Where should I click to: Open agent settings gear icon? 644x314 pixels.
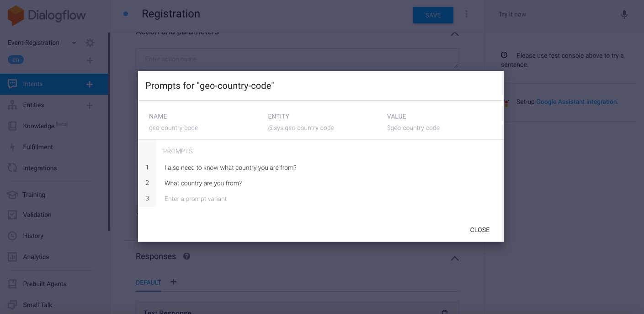click(x=90, y=43)
